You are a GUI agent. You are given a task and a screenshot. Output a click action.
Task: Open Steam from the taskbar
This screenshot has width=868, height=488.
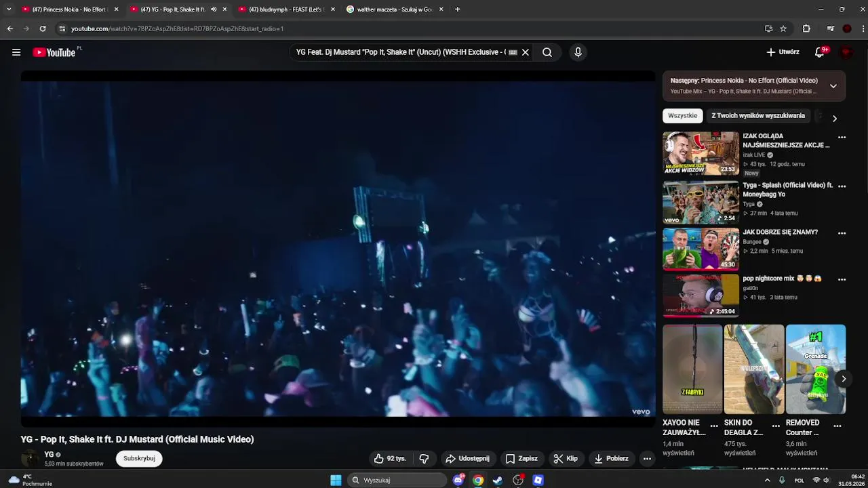(498, 480)
